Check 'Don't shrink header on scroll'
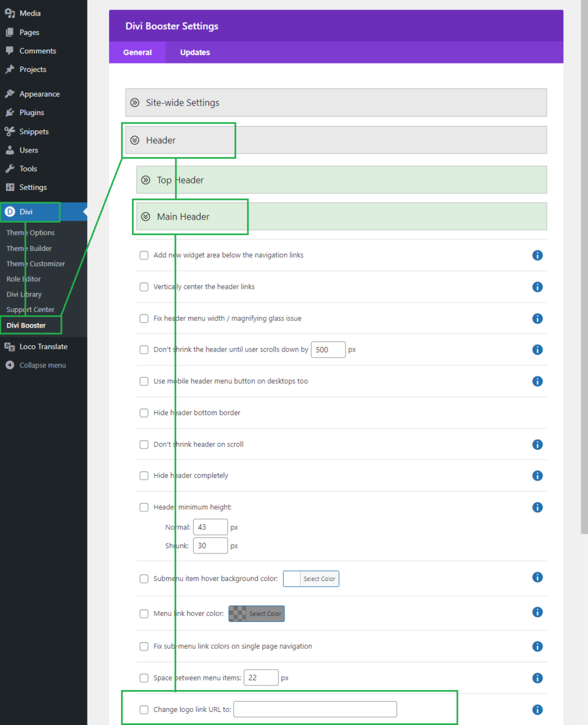The width and height of the screenshot is (588, 725). (x=144, y=444)
